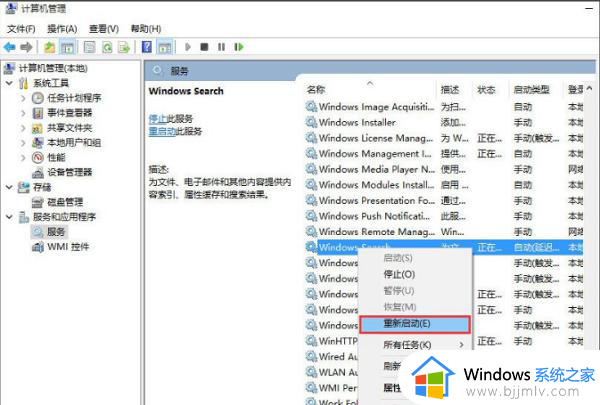Expand the 共享文件夹 tree node
Image resolution: width=600 pixels, height=405 pixels.
point(23,128)
